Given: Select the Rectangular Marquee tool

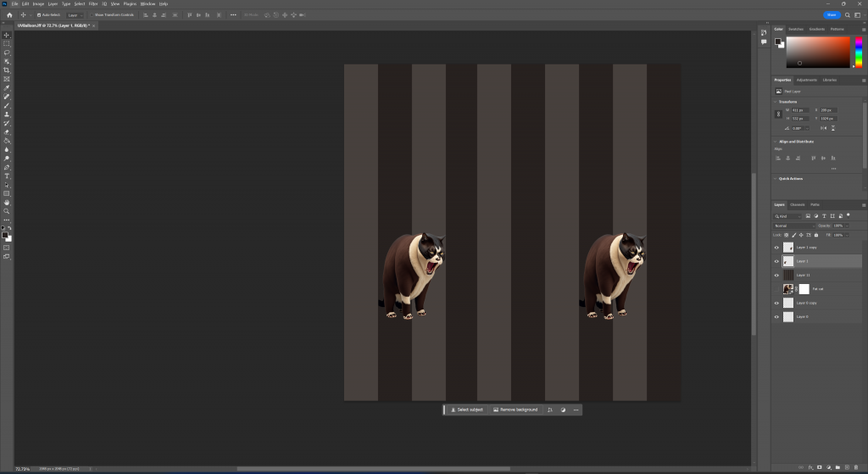Looking at the screenshot, I should tap(7, 44).
